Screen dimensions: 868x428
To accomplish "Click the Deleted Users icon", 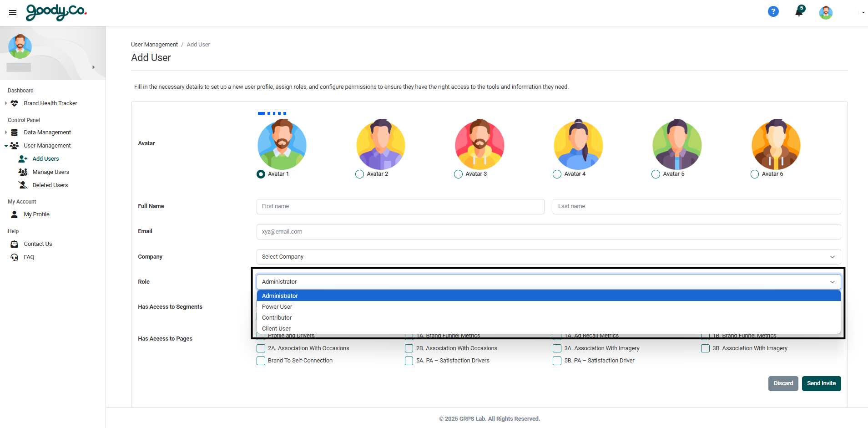I will coord(22,185).
